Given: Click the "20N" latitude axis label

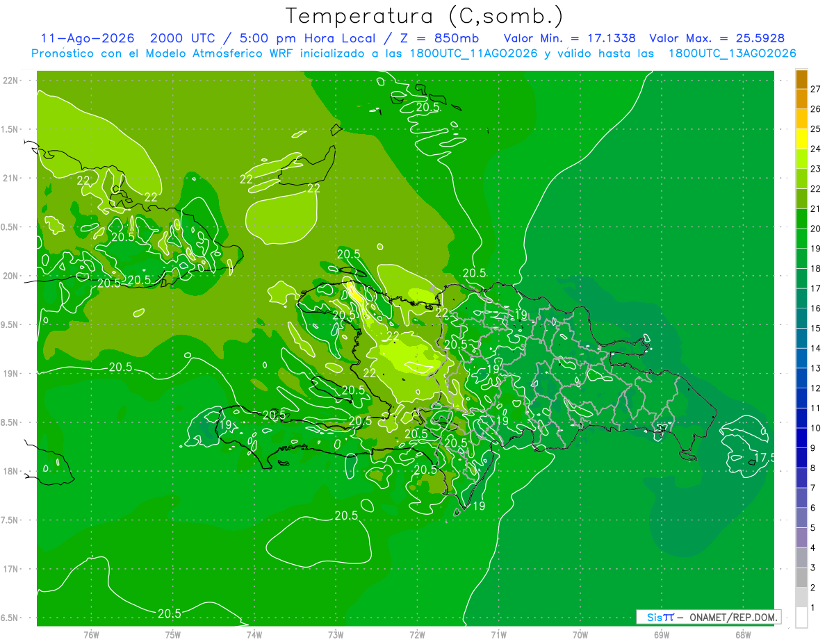Looking at the screenshot, I should [x=10, y=276].
